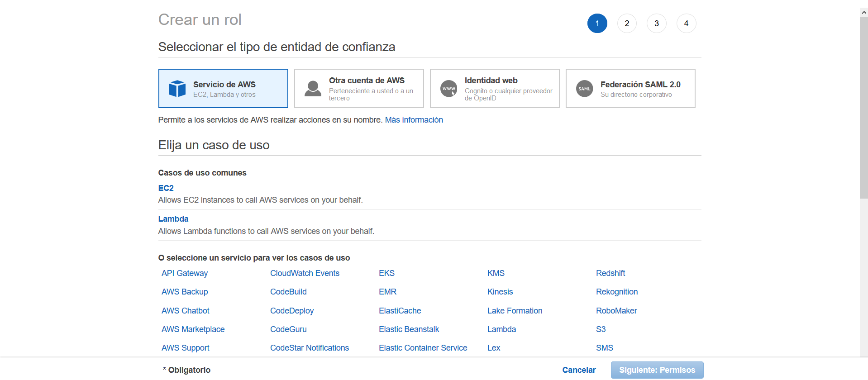Choose the Federación SAML 2.0 entity card
The width and height of the screenshot is (868, 380).
630,89
